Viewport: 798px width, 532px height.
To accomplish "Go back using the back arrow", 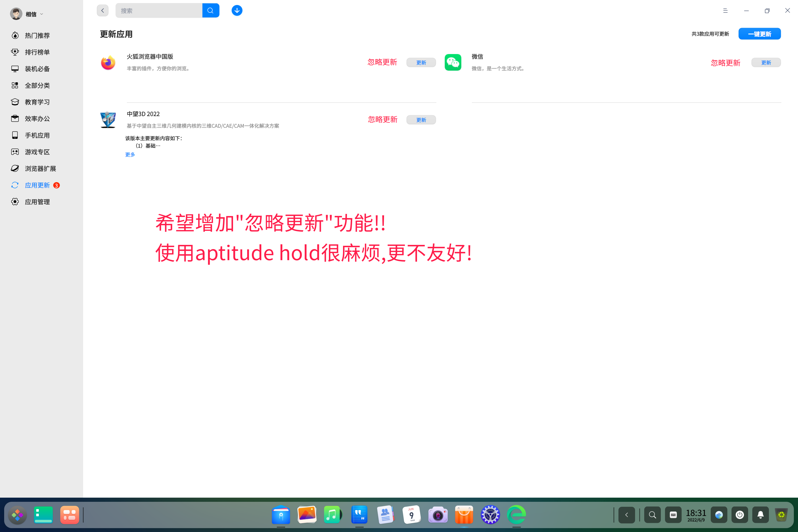I will [x=103, y=11].
